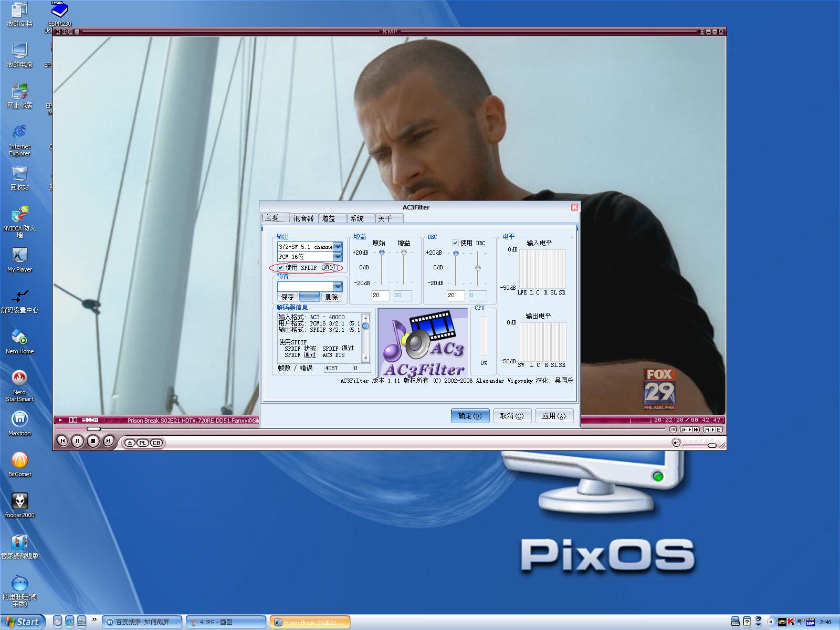Open playlist with PL button
This screenshot has width=840, height=630.
142,443
